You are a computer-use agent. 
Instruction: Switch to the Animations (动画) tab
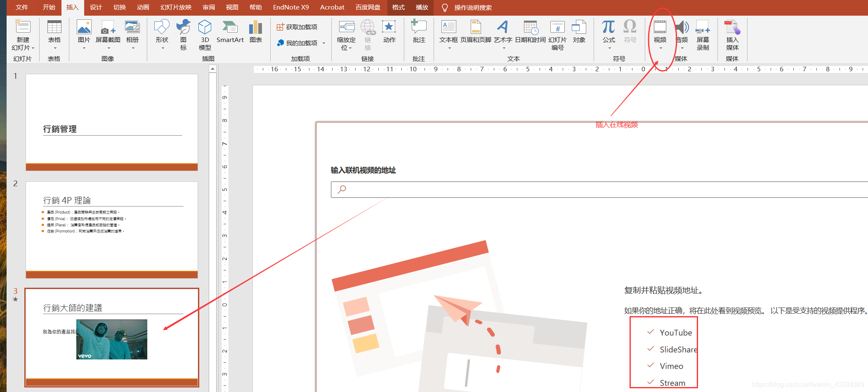(143, 7)
